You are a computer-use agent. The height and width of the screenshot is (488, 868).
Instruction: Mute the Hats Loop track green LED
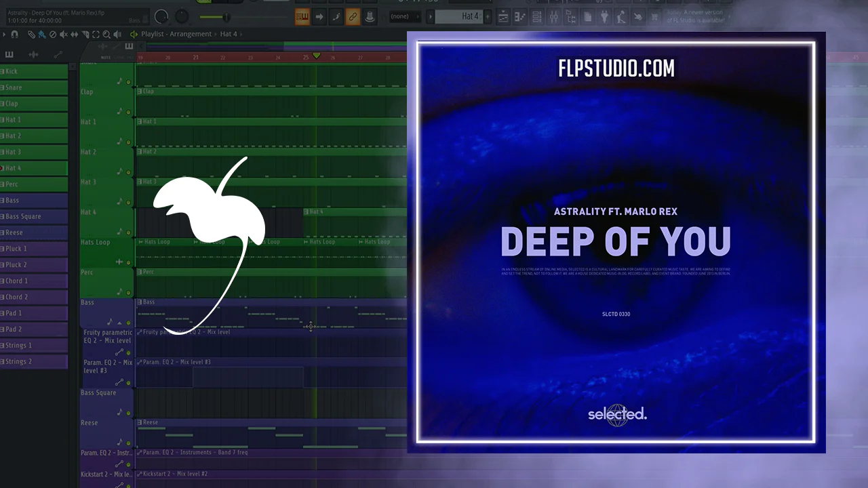[x=128, y=262]
